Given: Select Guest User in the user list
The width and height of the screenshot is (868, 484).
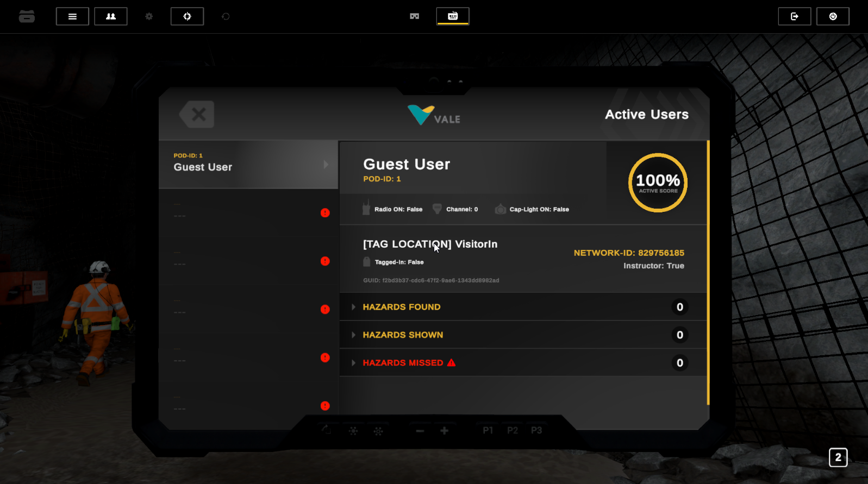Looking at the screenshot, I should click(248, 164).
